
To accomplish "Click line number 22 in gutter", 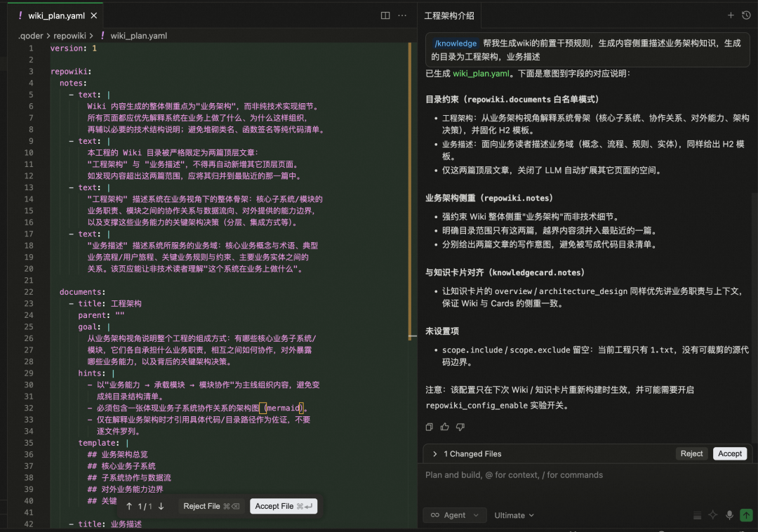I will (x=29, y=292).
